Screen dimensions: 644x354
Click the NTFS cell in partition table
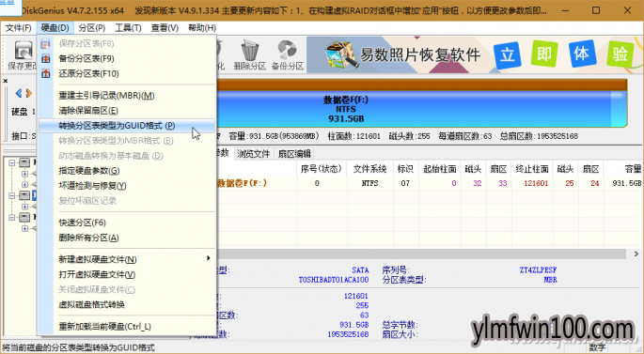click(x=370, y=183)
